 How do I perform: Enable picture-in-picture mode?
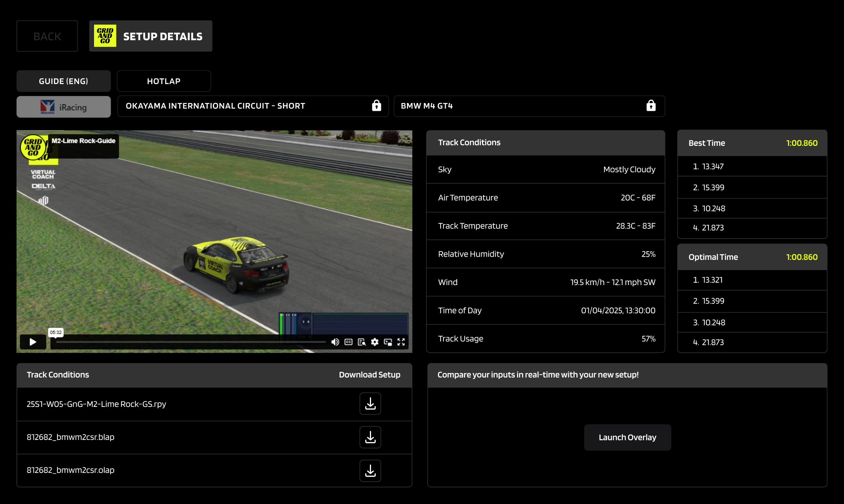coord(388,342)
